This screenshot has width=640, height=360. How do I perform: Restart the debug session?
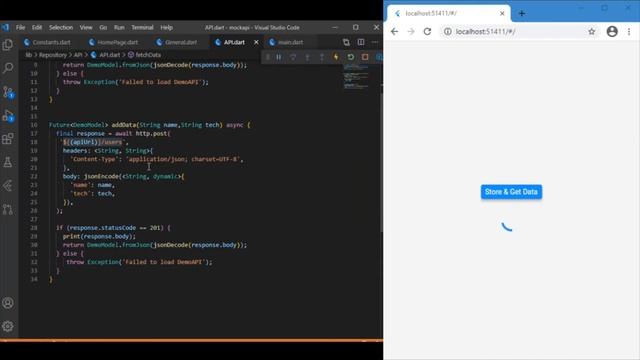click(x=351, y=57)
